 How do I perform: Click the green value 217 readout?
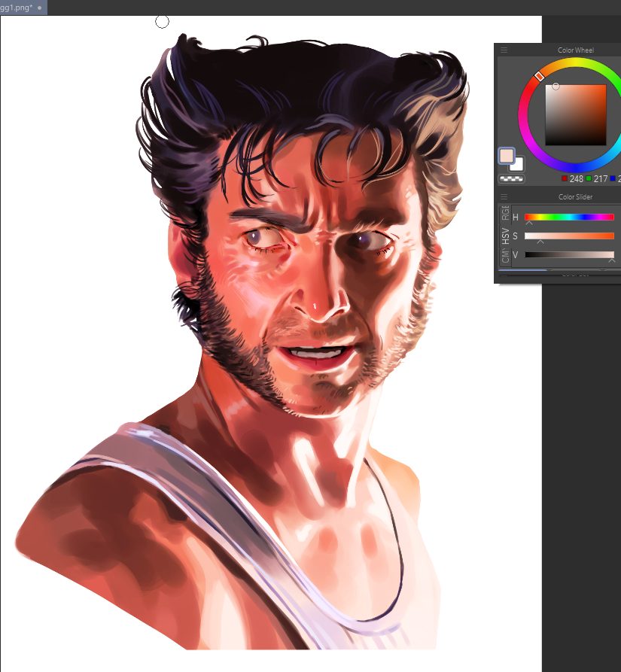[601, 178]
